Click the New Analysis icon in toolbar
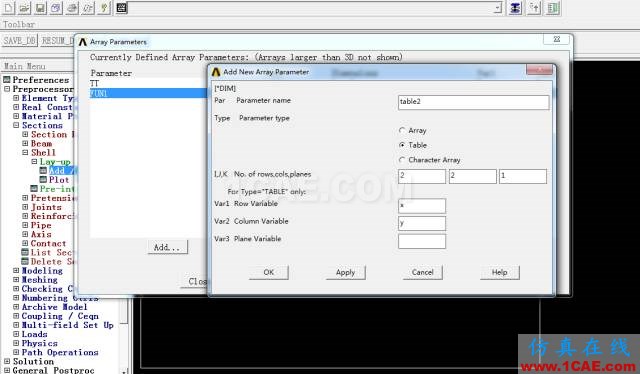The image size is (640, 374). 8,7
